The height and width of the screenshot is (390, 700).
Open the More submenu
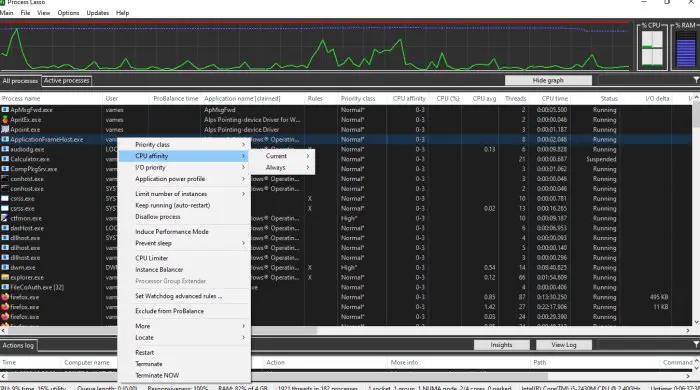[x=184, y=326]
